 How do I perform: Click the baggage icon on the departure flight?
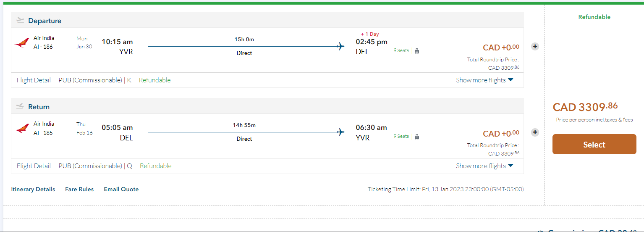point(417,51)
